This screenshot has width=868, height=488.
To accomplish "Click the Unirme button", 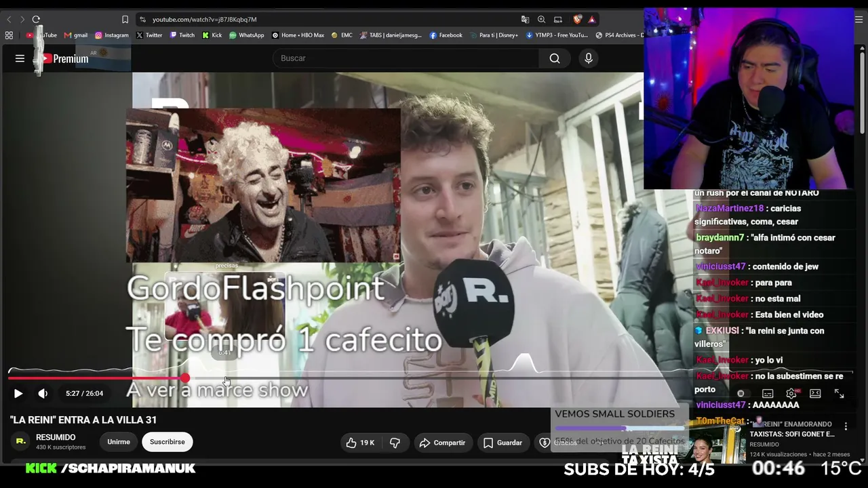I will [x=119, y=442].
